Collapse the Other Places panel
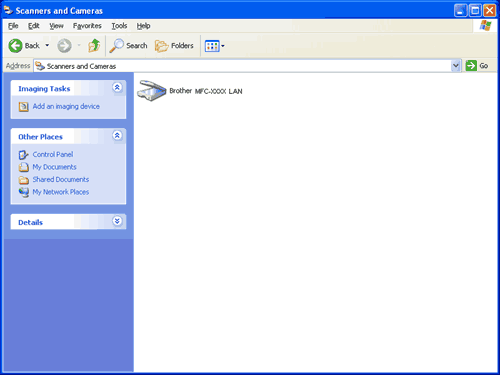Image resolution: width=500 pixels, height=375 pixels. 117,135
